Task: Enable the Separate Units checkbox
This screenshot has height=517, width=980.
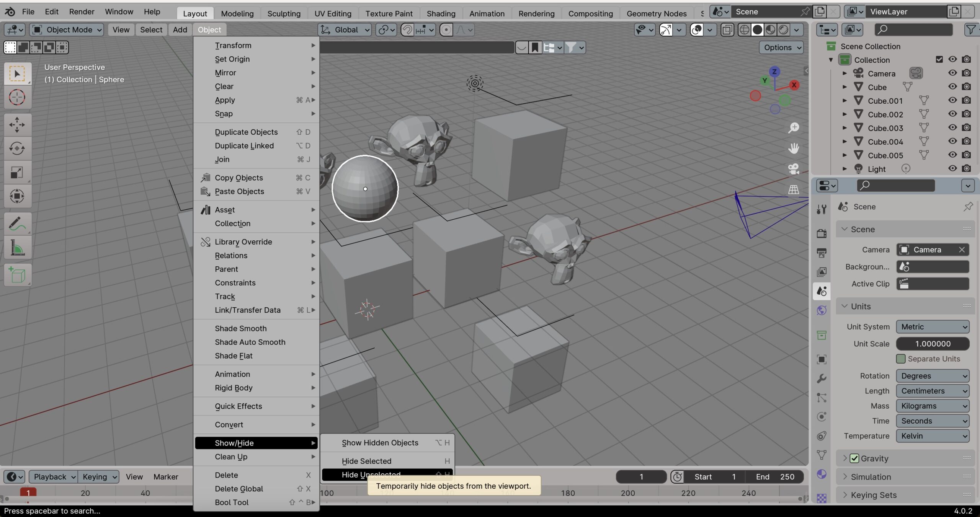Action: (x=901, y=359)
